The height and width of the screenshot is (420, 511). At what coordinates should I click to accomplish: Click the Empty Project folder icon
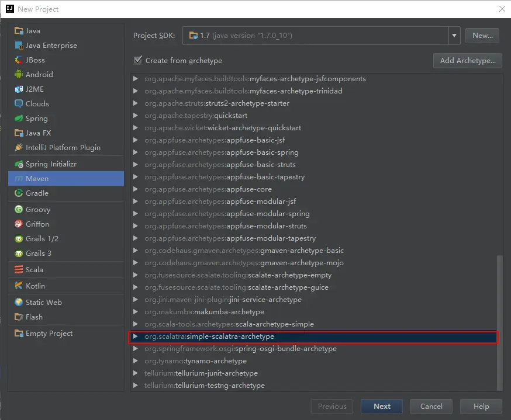coord(19,334)
